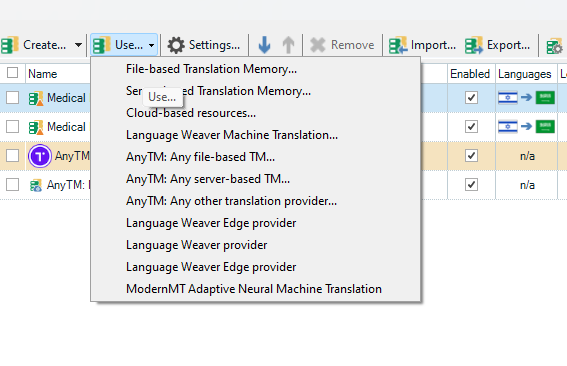Select the second Medical name text
This screenshot has height=366, width=567.
click(x=66, y=127)
